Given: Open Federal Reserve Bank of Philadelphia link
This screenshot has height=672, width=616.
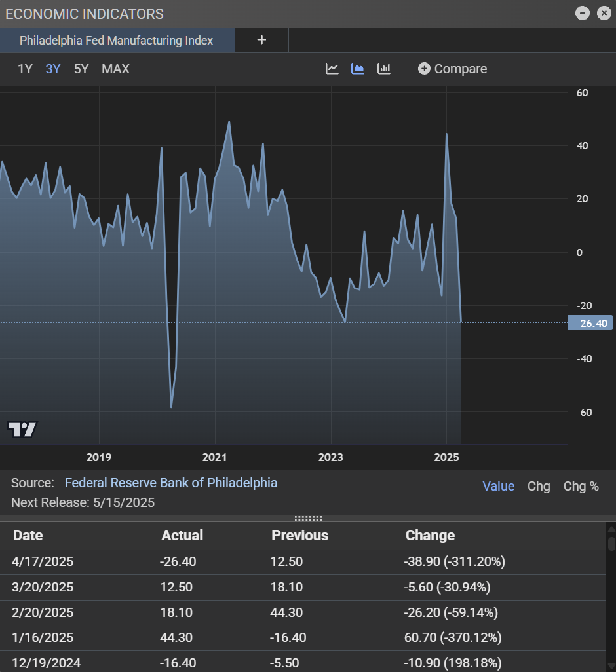Looking at the screenshot, I should click(x=171, y=483).
